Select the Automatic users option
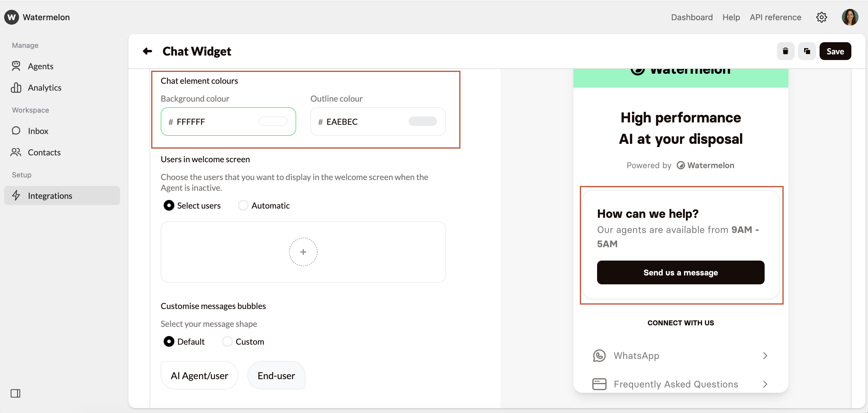 pos(243,205)
